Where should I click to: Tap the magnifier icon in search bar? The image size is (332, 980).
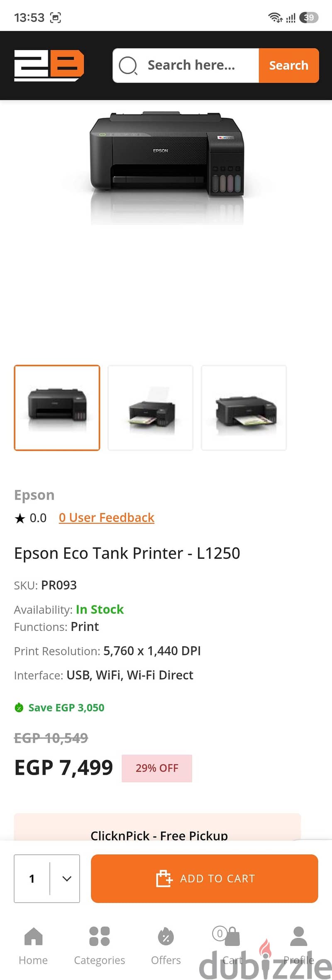pyautogui.click(x=128, y=65)
